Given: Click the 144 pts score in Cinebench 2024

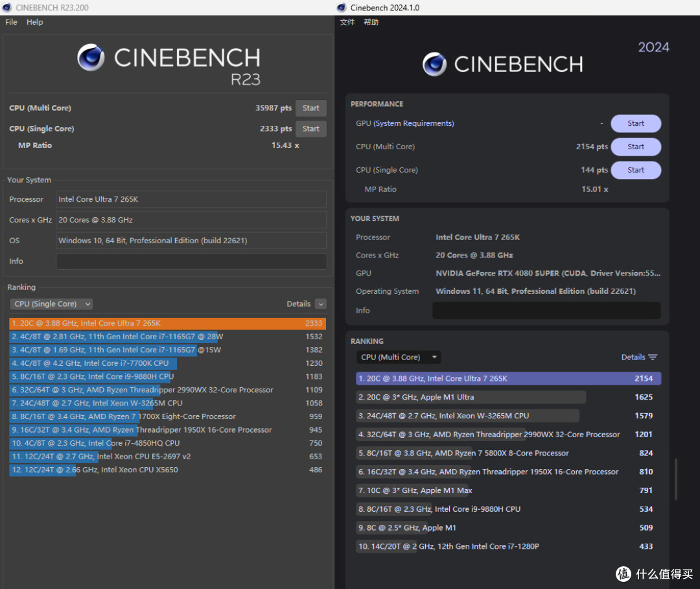Looking at the screenshot, I should pyautogui.click(x=594, y=170).
